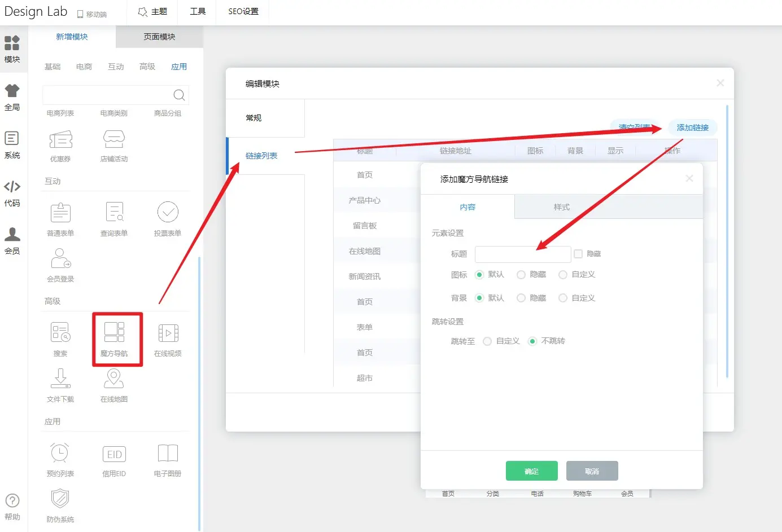Viewport: 782px width, 532px height.
Task: Switch to the 样式 tab
Action: (x=561, y=207)
